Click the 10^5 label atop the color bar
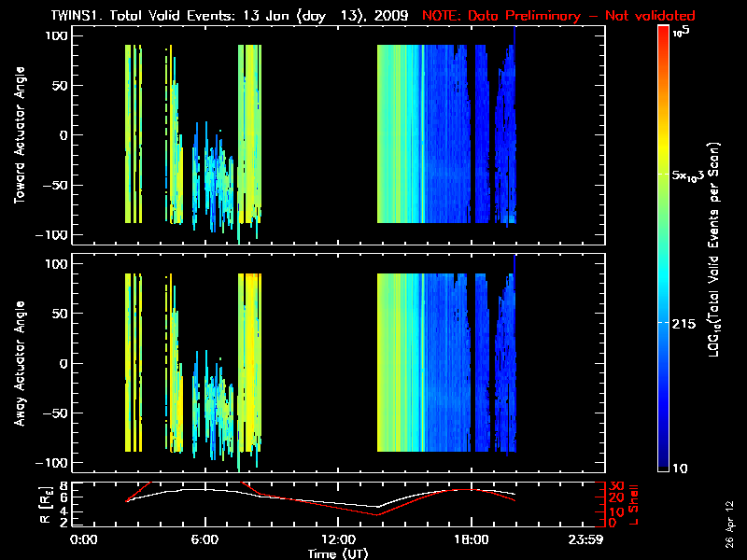The image size is (747, 560). [684, 32]
